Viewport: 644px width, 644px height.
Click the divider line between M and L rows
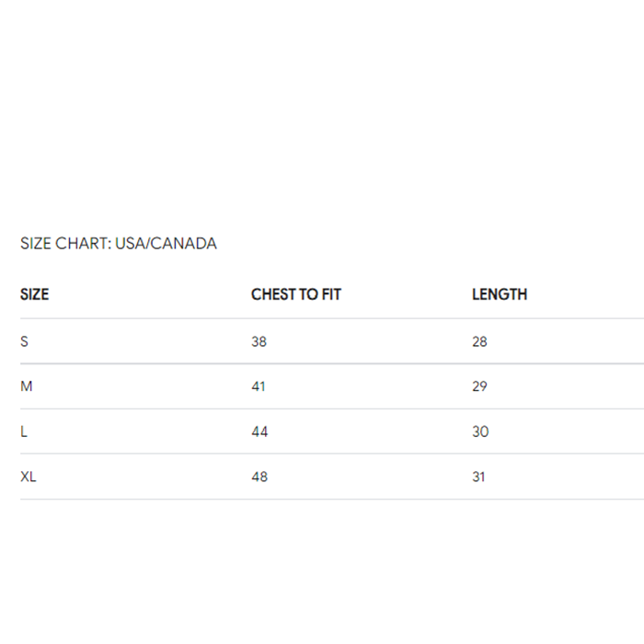pos(331,408)
